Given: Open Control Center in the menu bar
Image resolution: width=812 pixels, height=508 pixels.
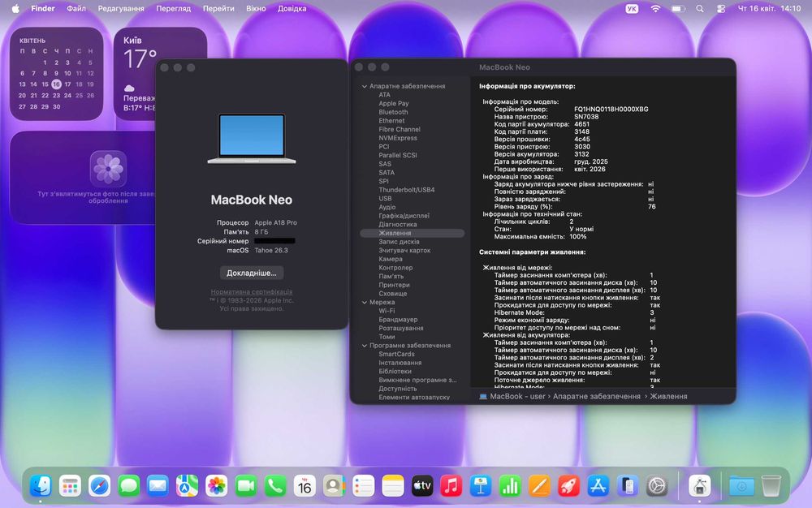Looking at the screenshot, I should [721, 8].
